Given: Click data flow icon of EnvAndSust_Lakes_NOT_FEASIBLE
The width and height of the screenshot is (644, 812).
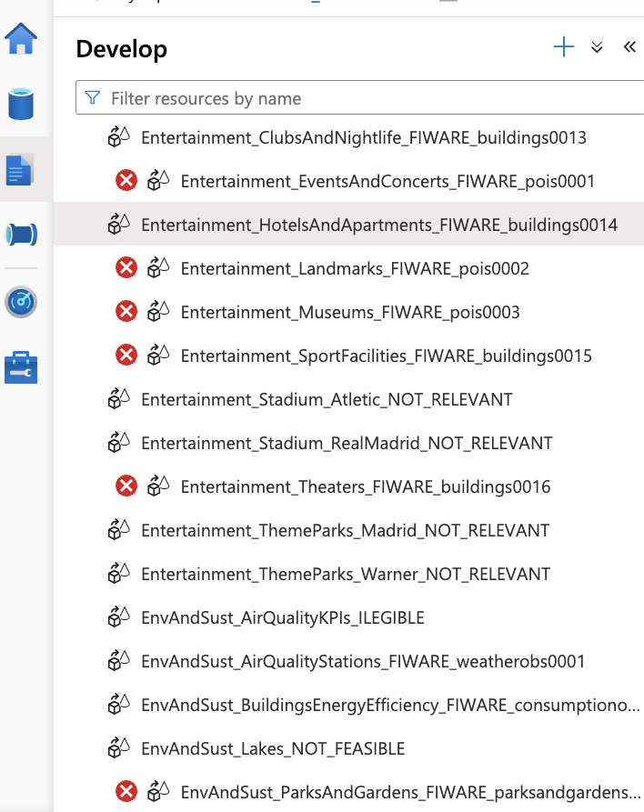Looking at the screenshot, I should point(118,747).
